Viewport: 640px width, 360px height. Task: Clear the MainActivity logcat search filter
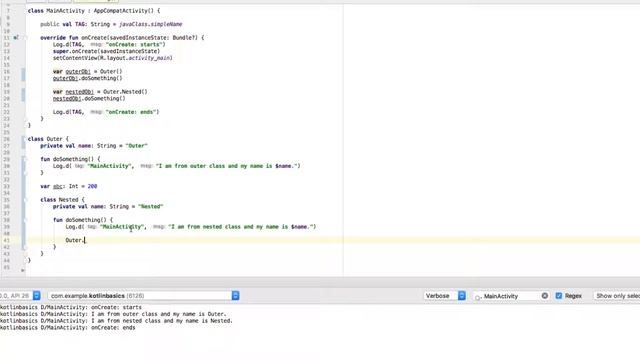544,296
